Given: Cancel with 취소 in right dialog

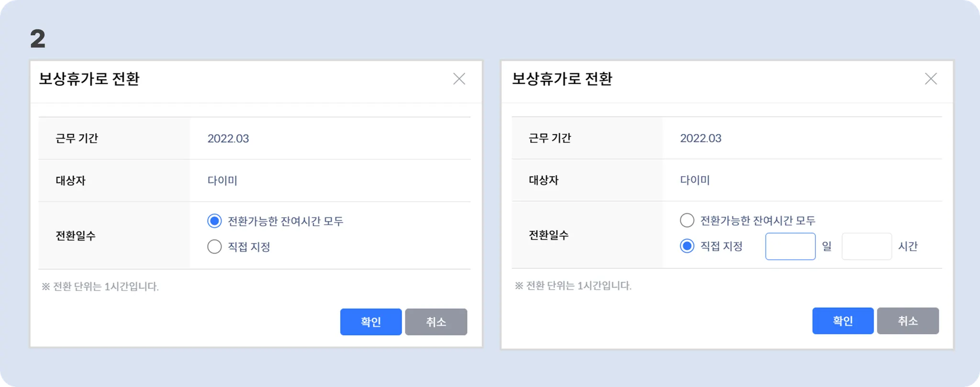Looking at the screenshot, I should tap(908, 321).
